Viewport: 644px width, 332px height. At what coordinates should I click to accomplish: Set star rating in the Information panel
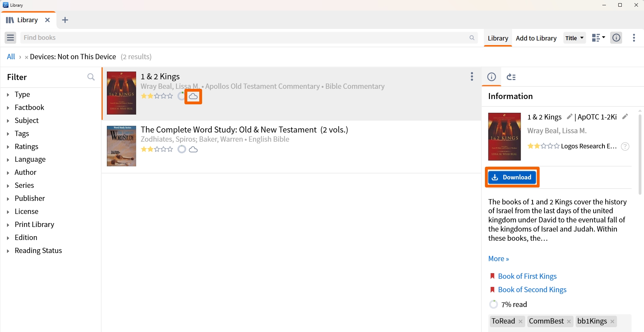tap(543, 146)
